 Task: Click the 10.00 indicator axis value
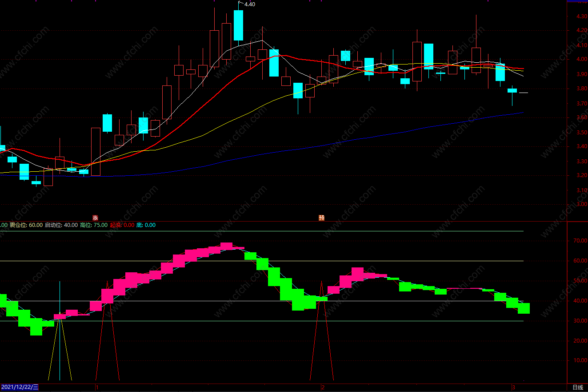point(580,361)
